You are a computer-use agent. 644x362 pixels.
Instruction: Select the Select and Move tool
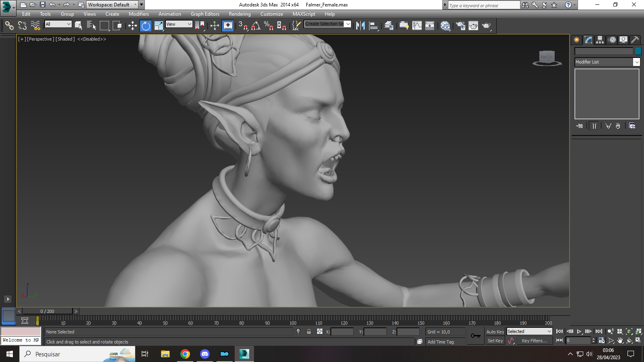132,26
